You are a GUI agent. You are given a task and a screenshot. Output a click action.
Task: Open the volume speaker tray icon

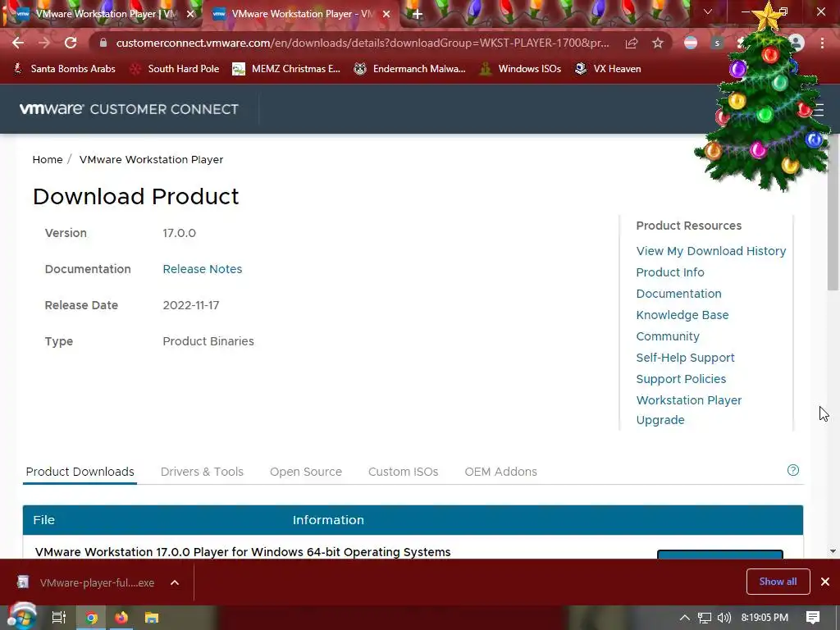click(724, 618)
